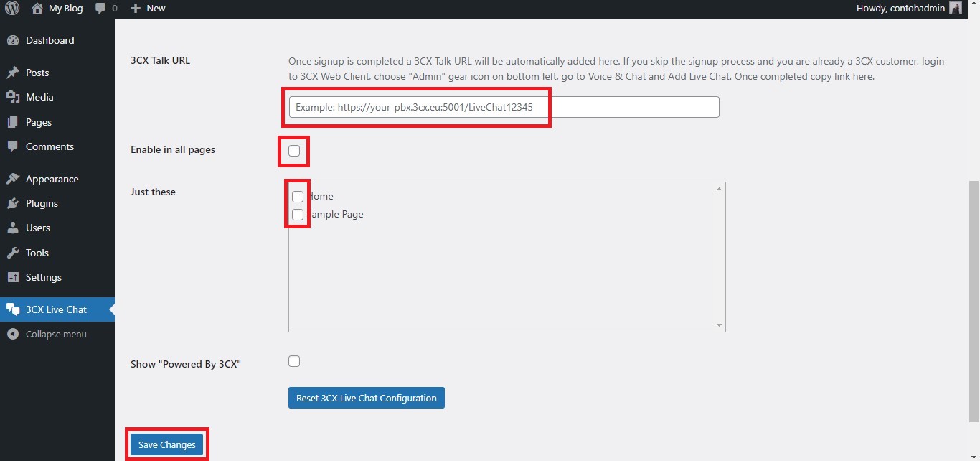Viewport: 980px width, 461px height.
Task: Click the WordPress logo icon
Action: tap(12, 9)
